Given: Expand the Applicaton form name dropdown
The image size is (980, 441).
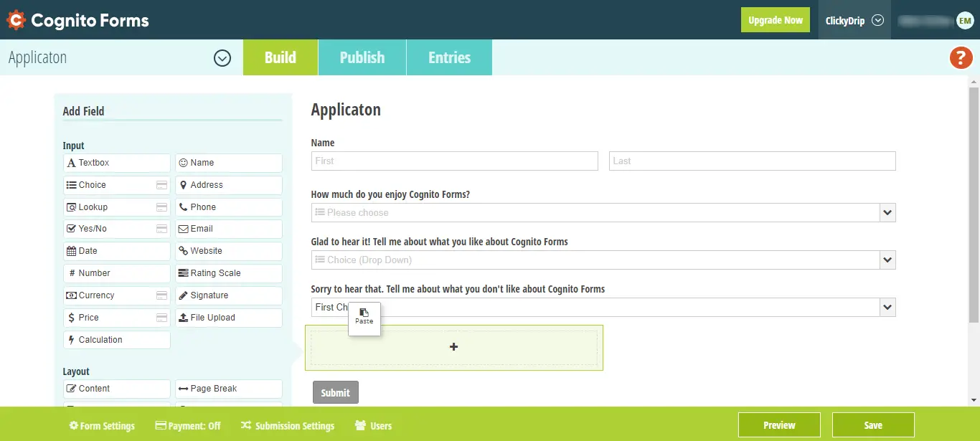Looking at the screenshot, I should 222,58.
